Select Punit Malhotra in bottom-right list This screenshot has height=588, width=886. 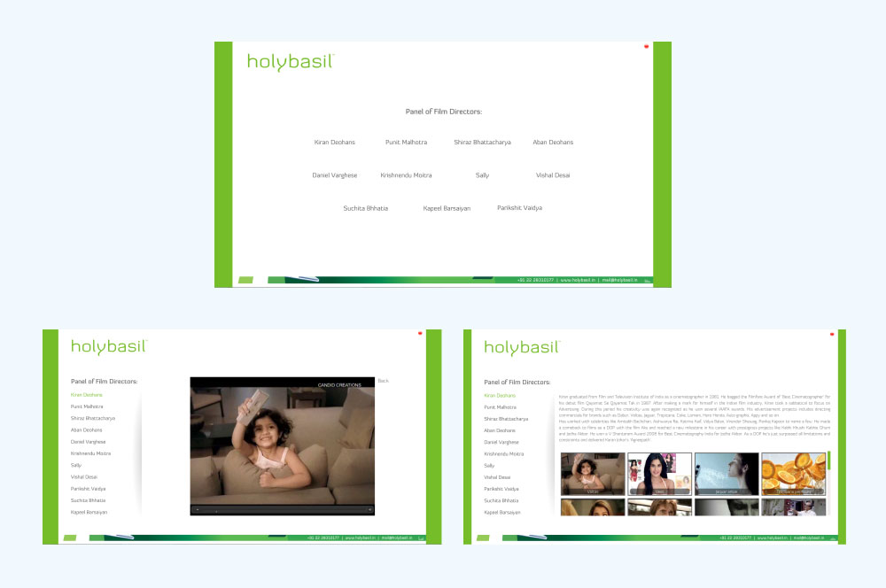(500, 407)
